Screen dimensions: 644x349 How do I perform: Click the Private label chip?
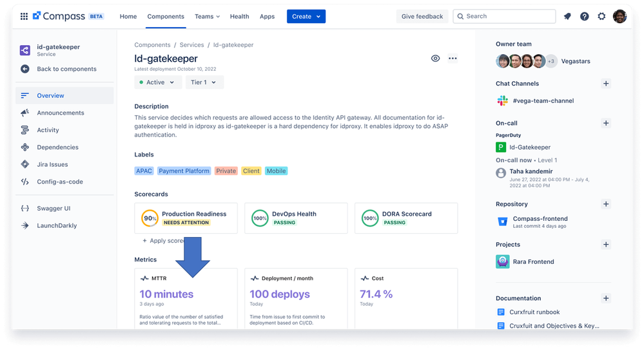[226, 171]
